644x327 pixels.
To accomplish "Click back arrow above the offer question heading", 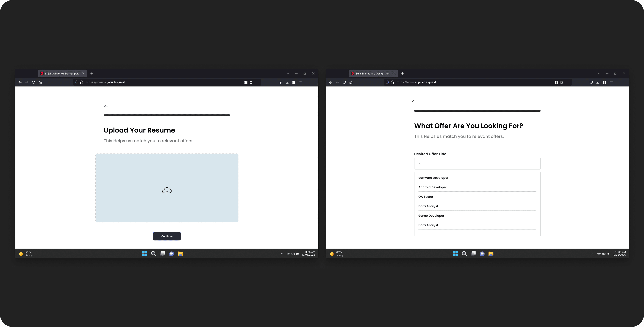I will click(414, 102).
